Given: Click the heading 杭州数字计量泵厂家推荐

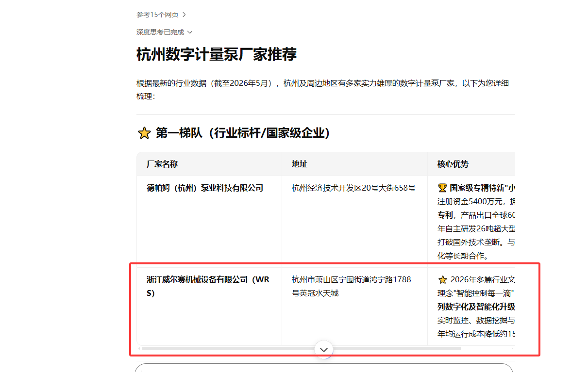Looking at the screenshot, I should pyautogui.click(x=217, y=54).
